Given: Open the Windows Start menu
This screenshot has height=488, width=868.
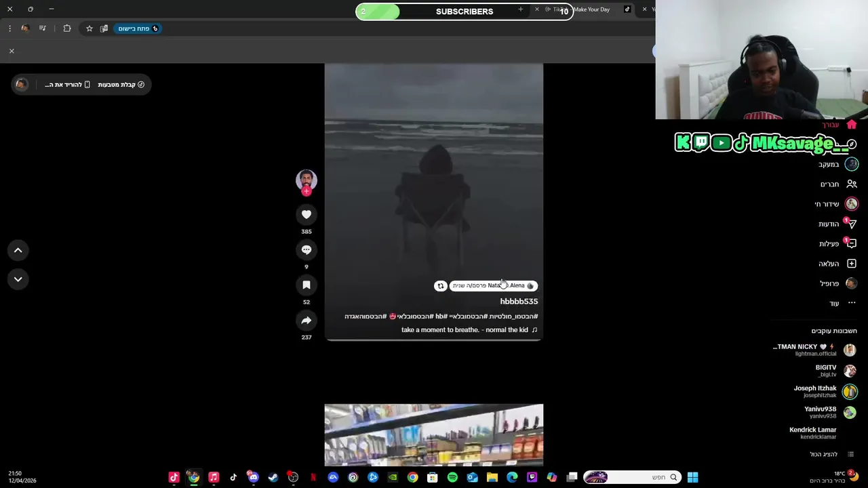Looking at the screenshot, I should 692,477.
